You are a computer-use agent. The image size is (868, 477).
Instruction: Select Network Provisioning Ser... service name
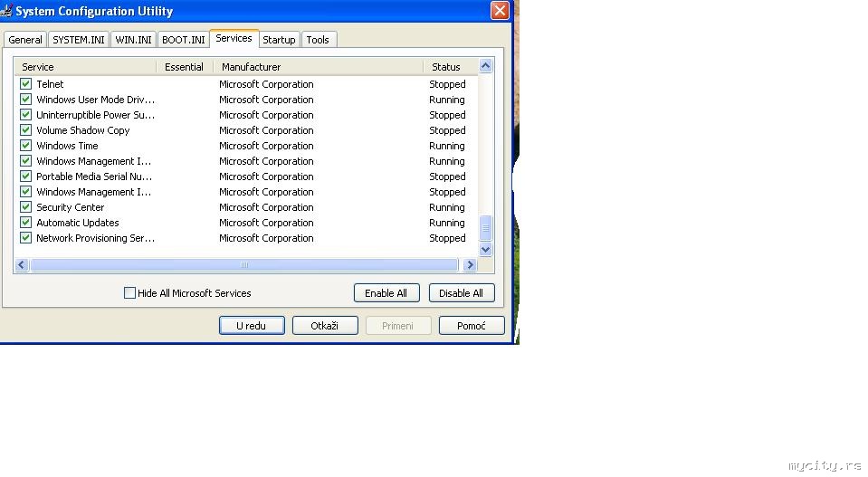click(x=95, y=239)
